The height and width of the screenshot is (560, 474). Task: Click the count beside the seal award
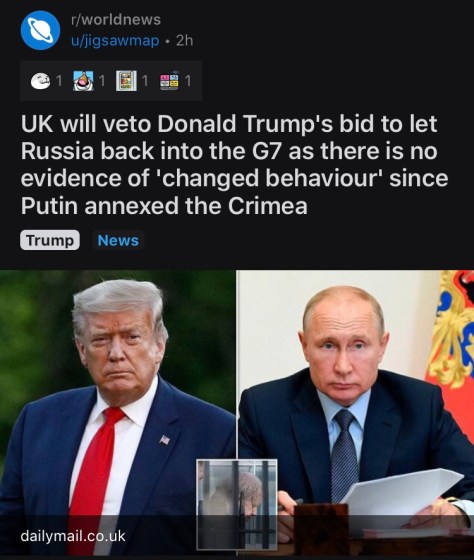pyautogui.click(x=59, y=81)
